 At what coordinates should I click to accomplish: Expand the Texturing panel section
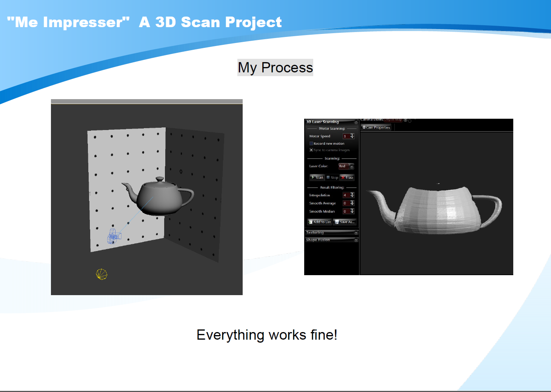356,233
